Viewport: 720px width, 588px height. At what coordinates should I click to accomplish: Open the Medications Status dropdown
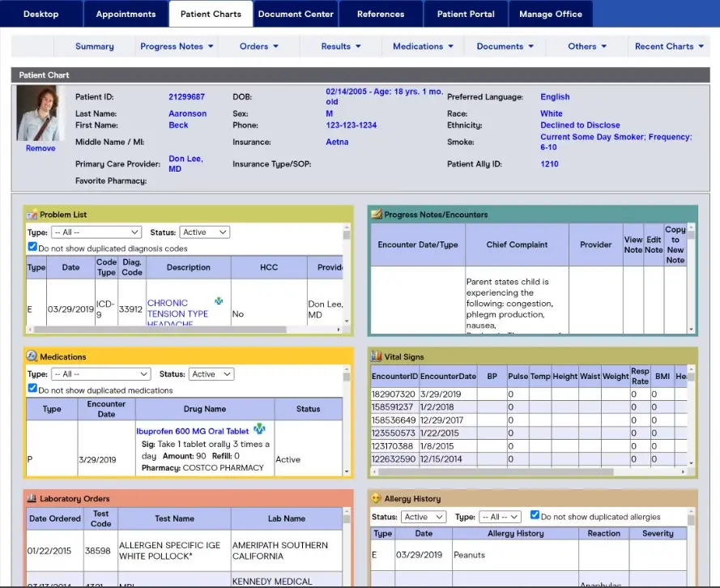[211, 373]
